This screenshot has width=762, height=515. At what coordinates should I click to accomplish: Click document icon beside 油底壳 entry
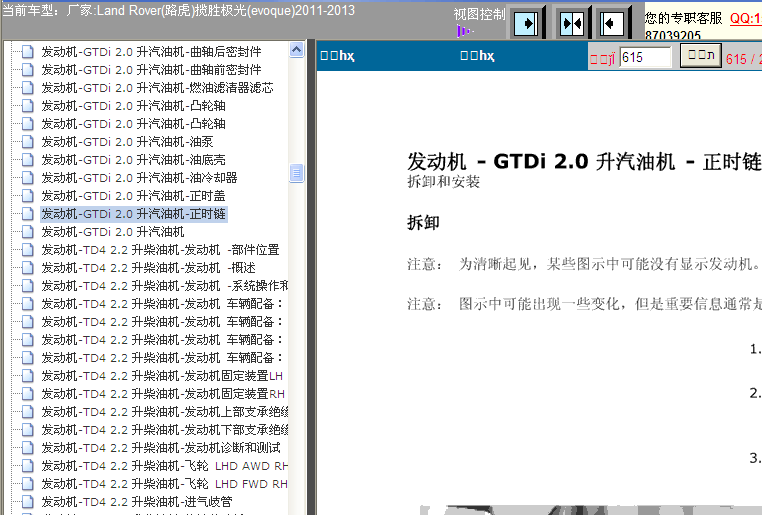click(x=28, y=159)
